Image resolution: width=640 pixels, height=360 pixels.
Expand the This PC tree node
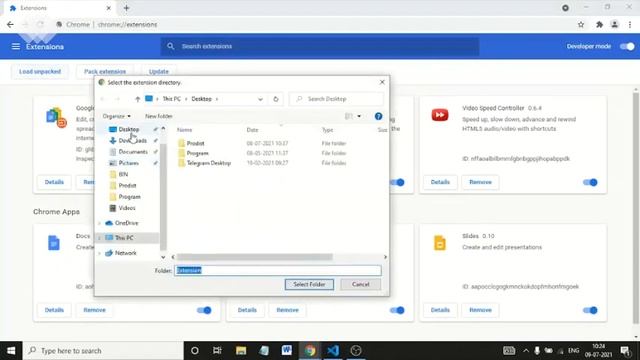click(100, 238)
